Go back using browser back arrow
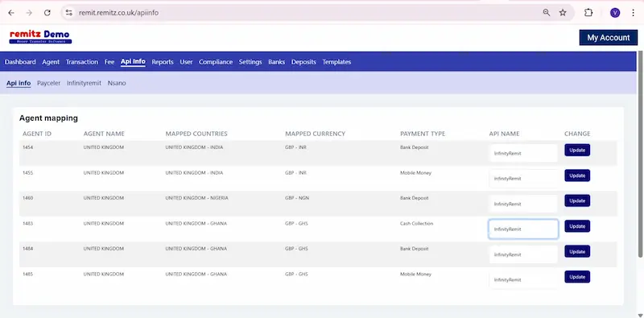The image size is (644, 318). (x=11, y=13)
